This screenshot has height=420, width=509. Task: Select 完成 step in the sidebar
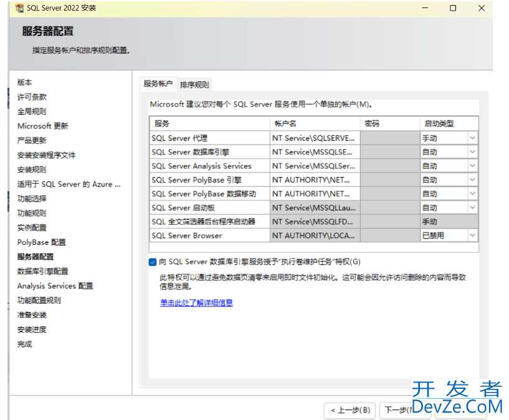(x=25, y=344)
